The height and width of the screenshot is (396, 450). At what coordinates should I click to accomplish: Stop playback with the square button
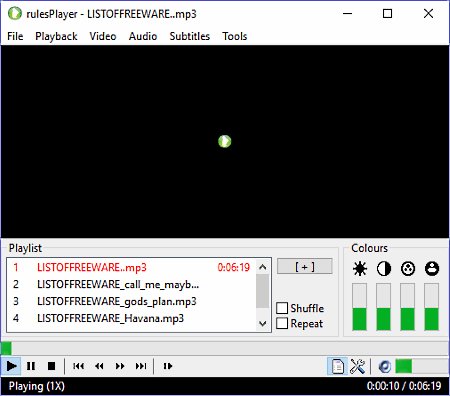(51, 366)
